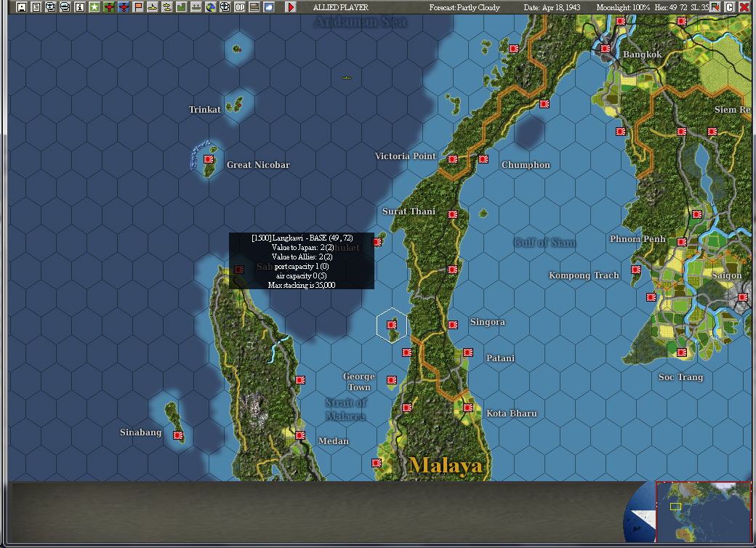This screenshot has width=756, height=548.
Task: Click the save game disk icon
Action: (x=21, y=7)
